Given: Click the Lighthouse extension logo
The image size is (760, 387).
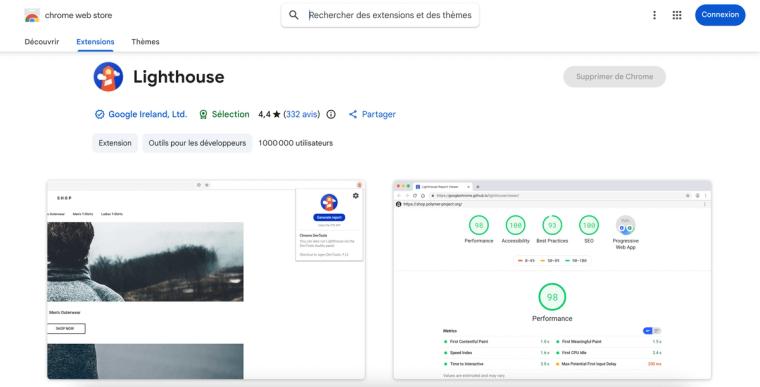Looking at the screenshot, I should click(x=108, y=77).
